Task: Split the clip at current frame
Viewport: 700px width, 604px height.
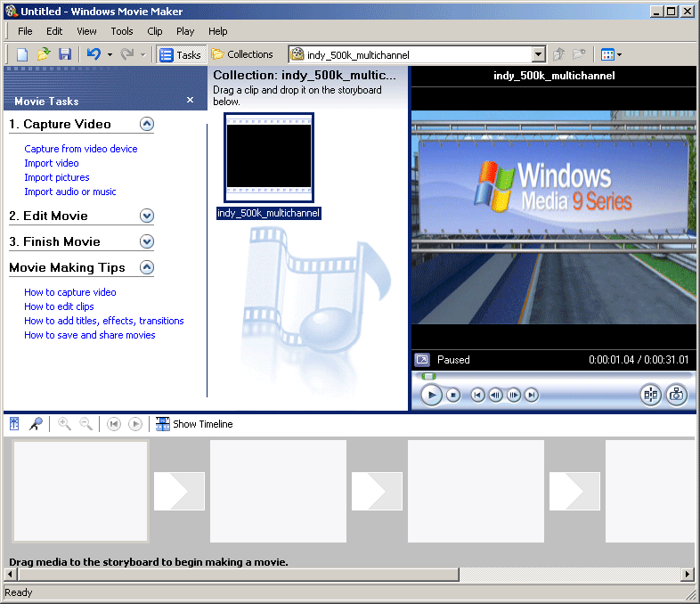Action: (651, 395)
